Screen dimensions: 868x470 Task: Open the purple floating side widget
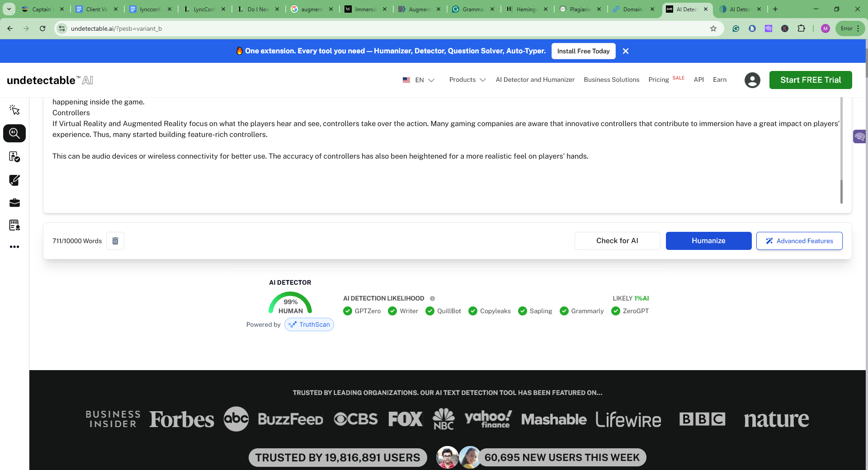[x=859, y=136]
